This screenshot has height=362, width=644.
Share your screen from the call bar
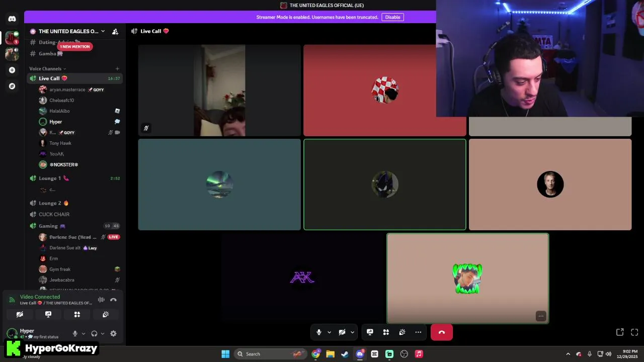click(x=370, y=332)
